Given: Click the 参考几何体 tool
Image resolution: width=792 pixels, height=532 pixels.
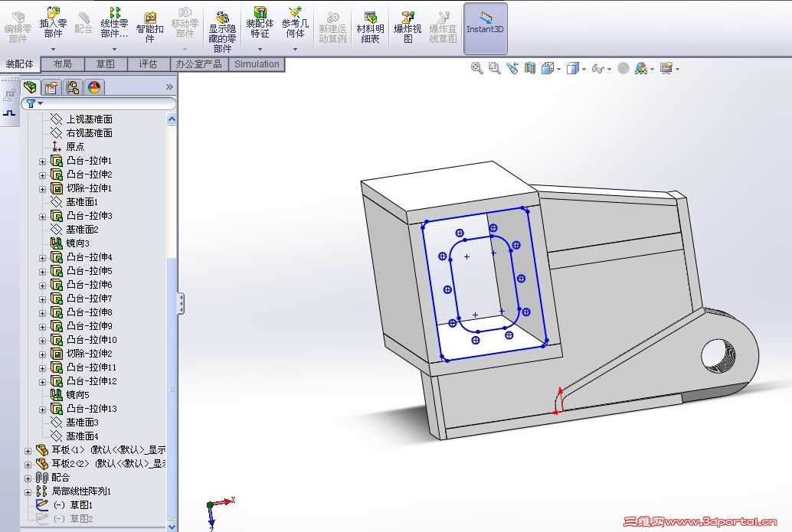Looking at the screenshot, I should coord(295,23).
